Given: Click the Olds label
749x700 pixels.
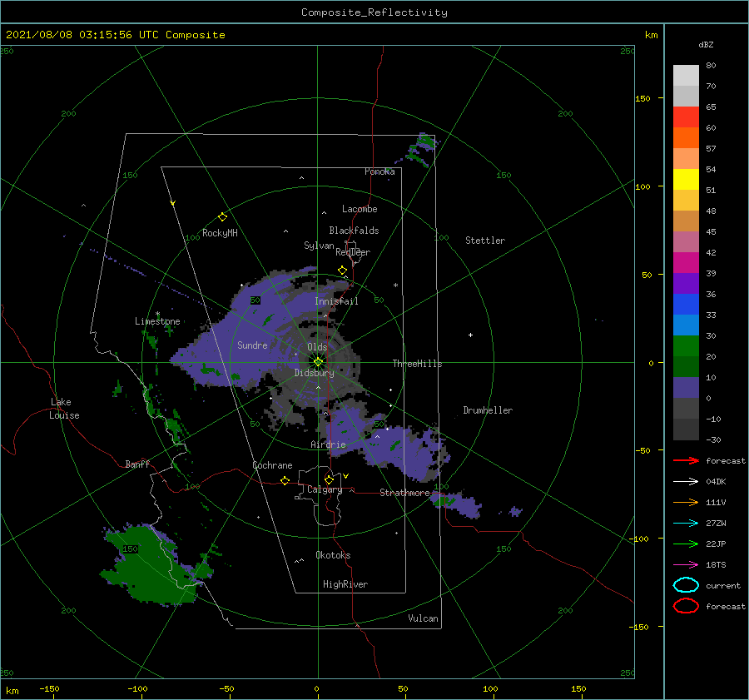Looking at the screenshot, I should [x=317, y=347].
